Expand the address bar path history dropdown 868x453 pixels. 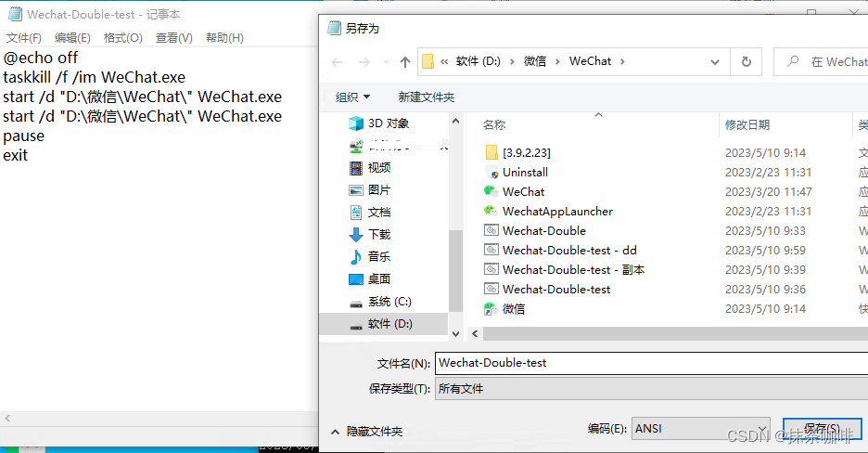coord(715,62)
